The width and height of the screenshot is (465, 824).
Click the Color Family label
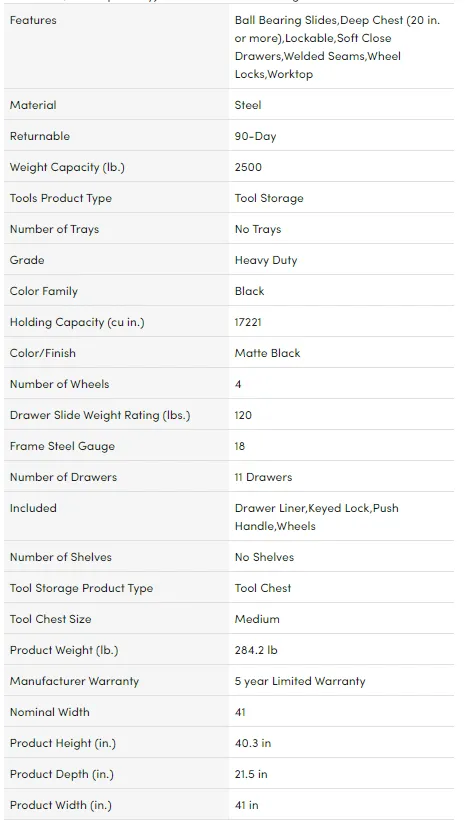(x=44, y=291)
